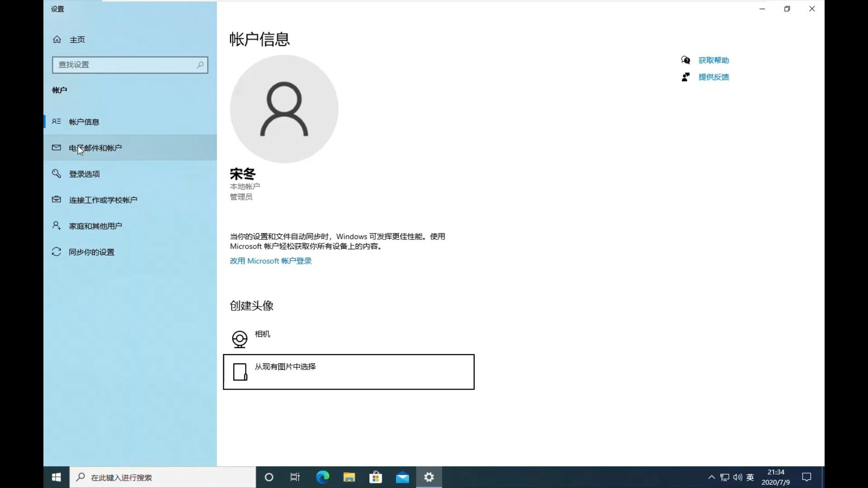This screenshot has width=868, height=488.
Task: Launch Microsoft Edge from taskbar
Action: tap(322, 477)
